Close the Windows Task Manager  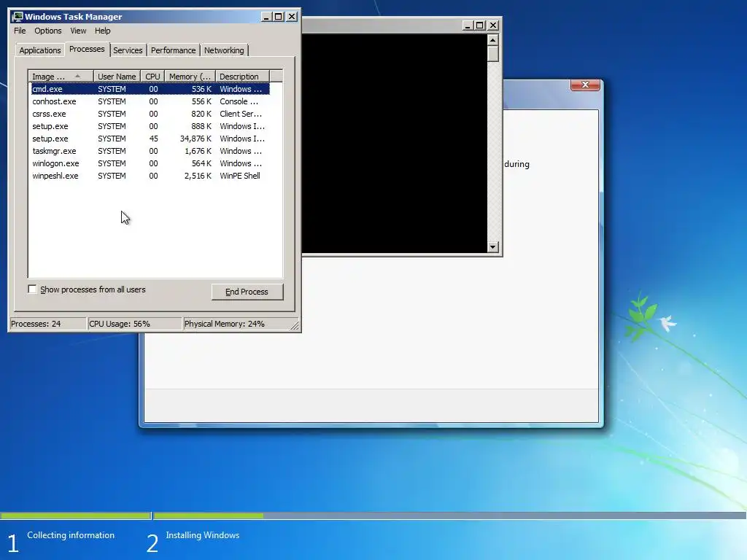click(292, 17)
